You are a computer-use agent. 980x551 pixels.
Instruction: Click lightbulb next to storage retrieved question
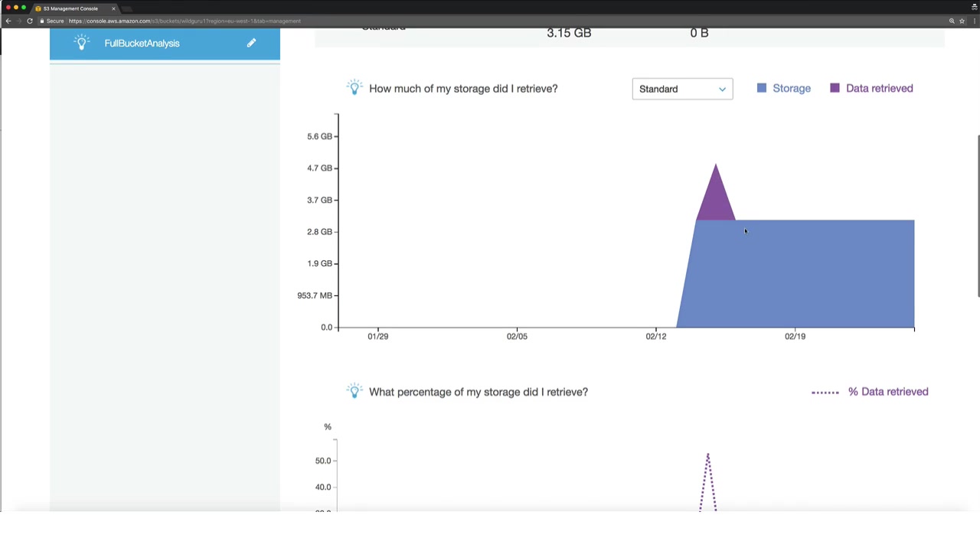pos(354,87)
